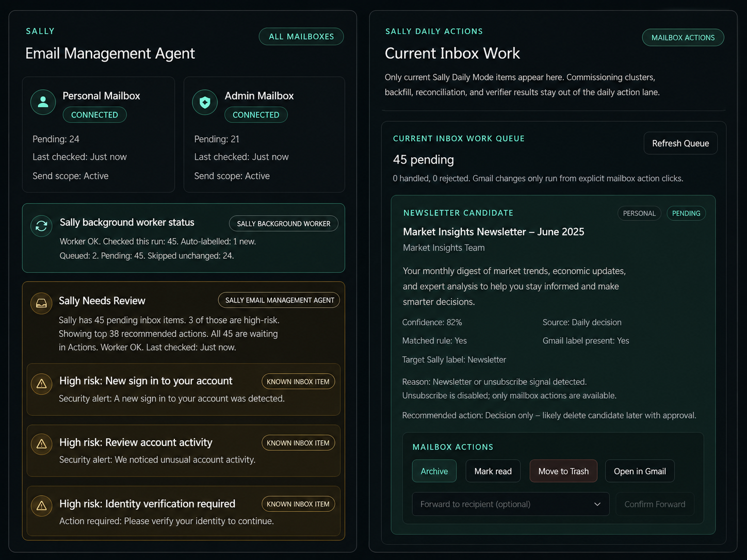Open High risk: New sign in to your account
The width and height of the screenshot is (747, 560).
[x=184, y=389]
